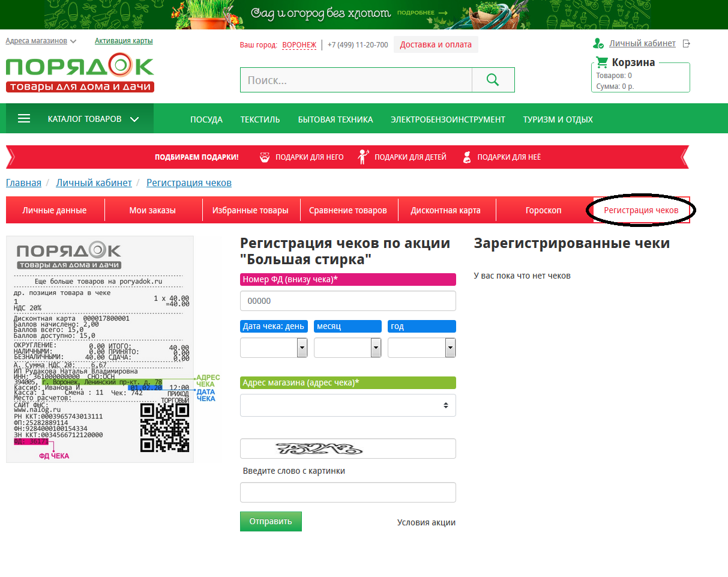Viewport: 728px width, 577px height.
Task: Click the Номер ФД input field
Action: (x=348, y=301)
